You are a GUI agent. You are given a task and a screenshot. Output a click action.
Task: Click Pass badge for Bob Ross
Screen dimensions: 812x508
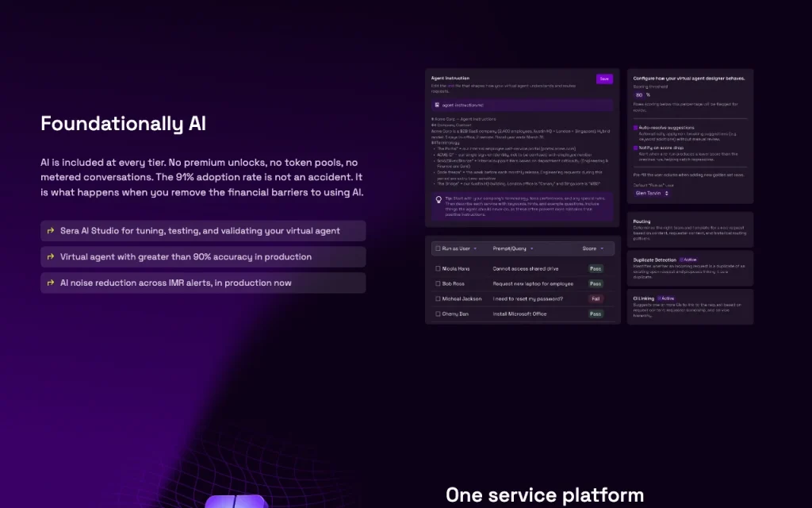pos(596,283)
